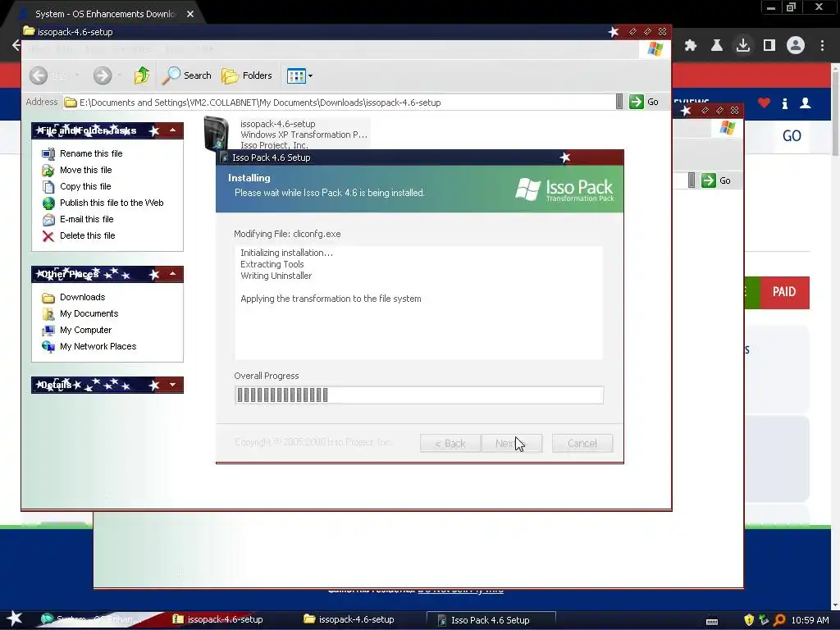Toggle Chrome side panel icon
This screenshot has height=630, width=840.
click(x=769, y=46)
